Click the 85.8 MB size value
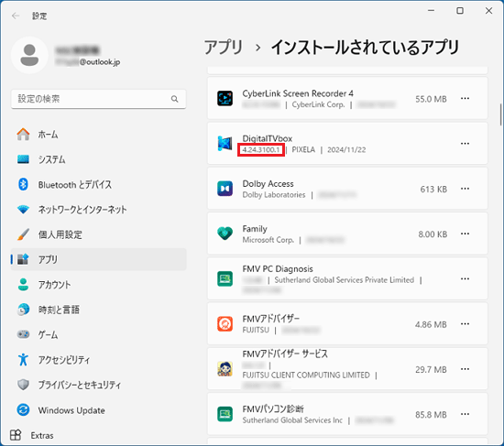The height and width of the screenshot is (446, 504). (x=431, y=415)
